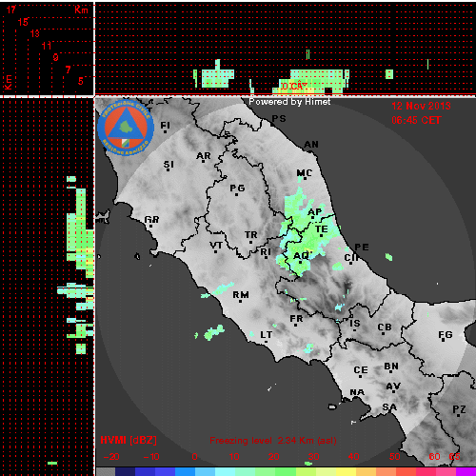Click the TE city label
Screen dimensions: 476x476
pyautogui.click(x=321, y=229)
